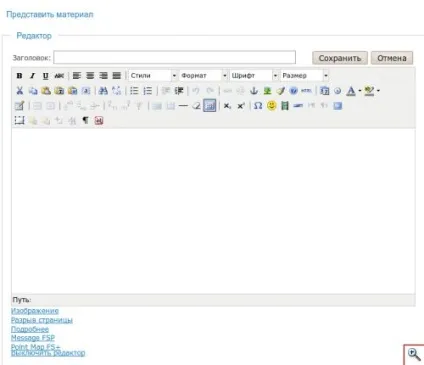This screenshot has height=365, width=424.
Task: Toggle visual control characters paragraph mark
Action: [x=86, y=120]
